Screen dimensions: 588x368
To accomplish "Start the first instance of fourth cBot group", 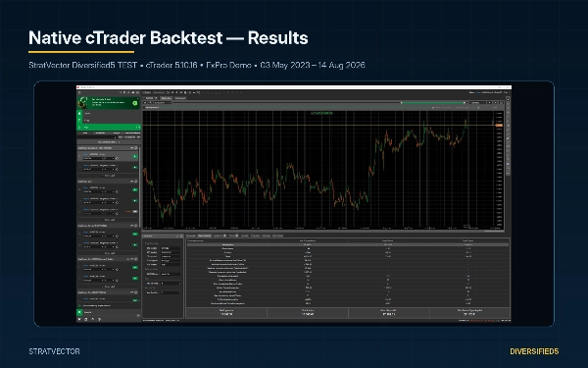I will tap(135, 267).
